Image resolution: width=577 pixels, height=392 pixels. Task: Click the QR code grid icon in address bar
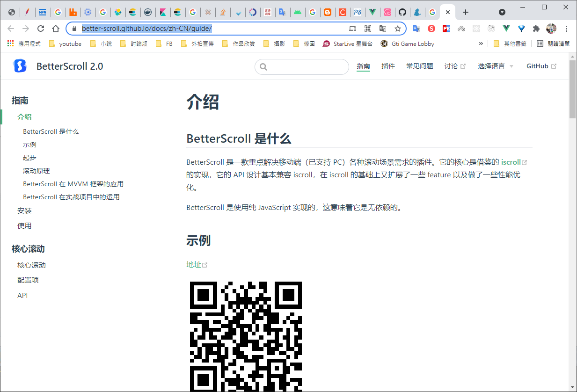click(368, 29)
